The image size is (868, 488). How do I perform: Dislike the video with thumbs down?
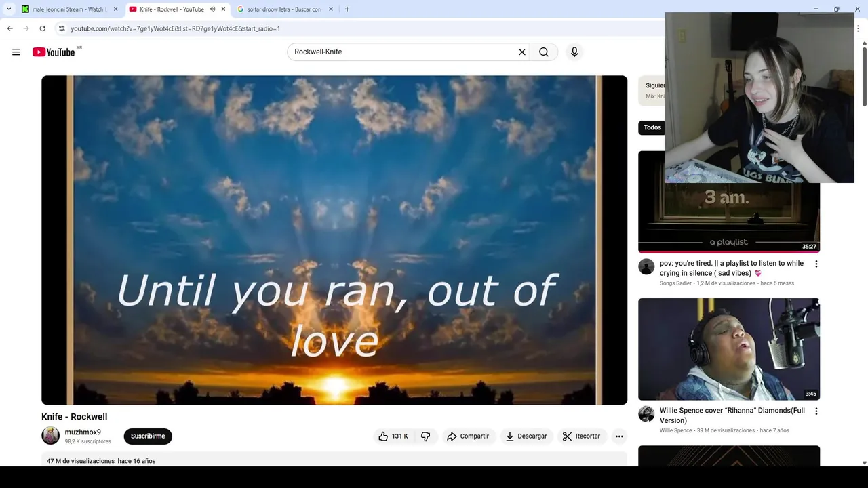point(426,436)
